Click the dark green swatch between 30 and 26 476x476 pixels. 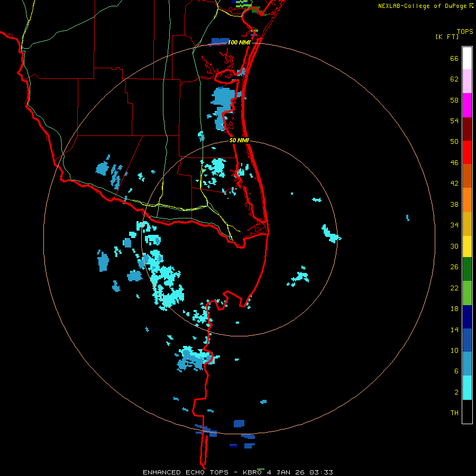[x=467, y=269]
